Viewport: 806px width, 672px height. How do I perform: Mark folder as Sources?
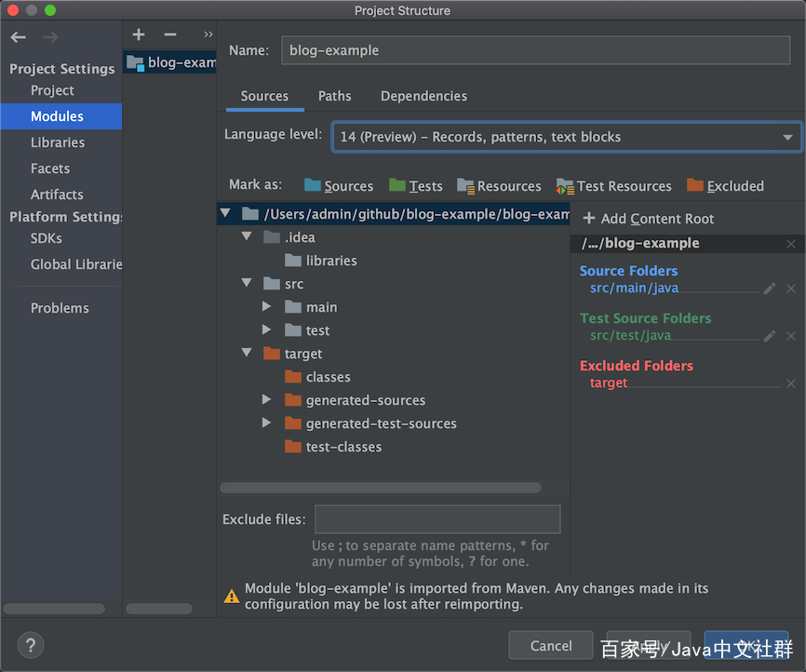pos(339,185)
